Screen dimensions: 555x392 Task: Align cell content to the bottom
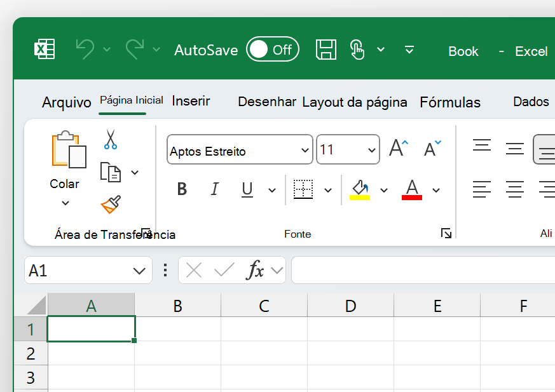[x=545, y=149]
